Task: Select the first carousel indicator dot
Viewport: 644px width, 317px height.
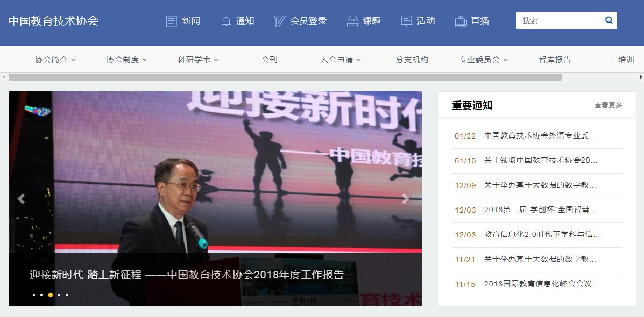Action: point(34,295)
